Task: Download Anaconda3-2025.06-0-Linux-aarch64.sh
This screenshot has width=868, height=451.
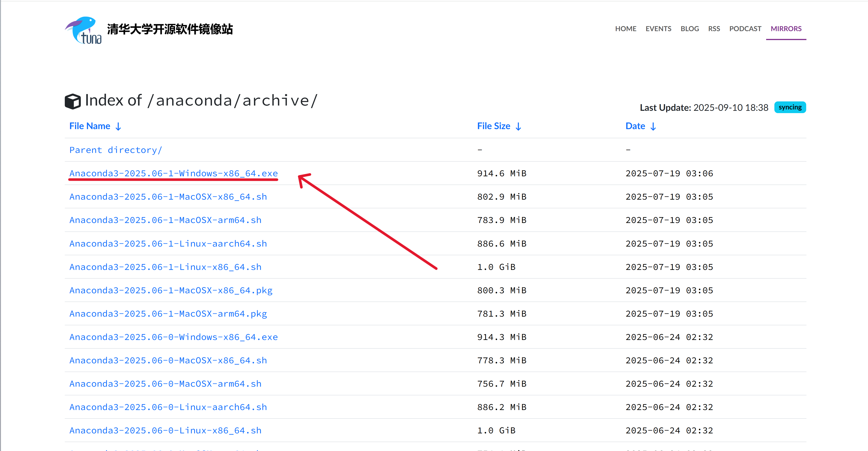Action: pyautogui.click(x=168, y=407)
